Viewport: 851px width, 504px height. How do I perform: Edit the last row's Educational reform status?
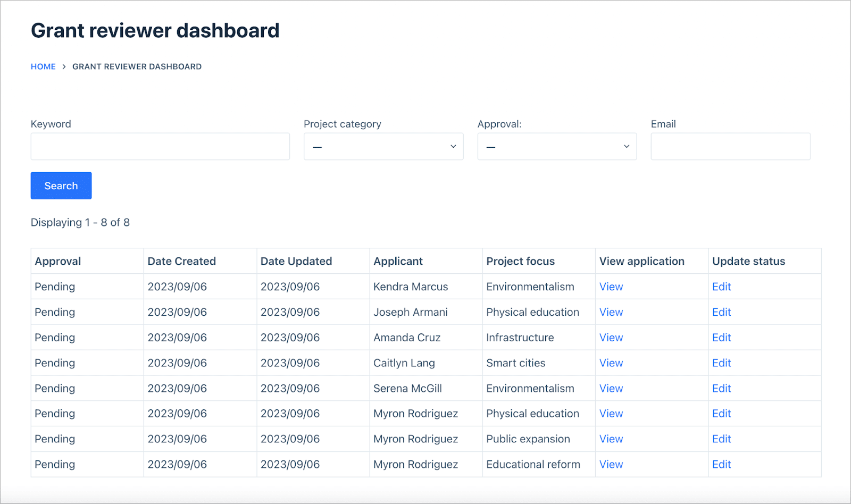(721, 464)
